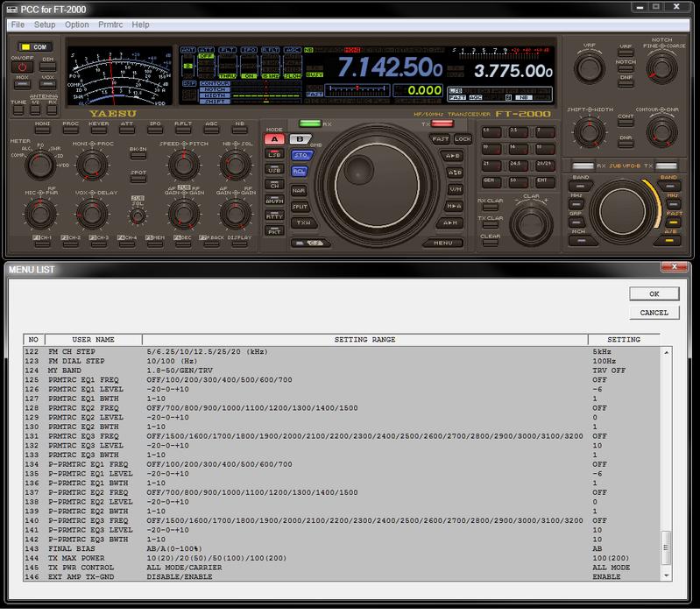Toggle the dial LOCK button

click(x=463, y=139)
